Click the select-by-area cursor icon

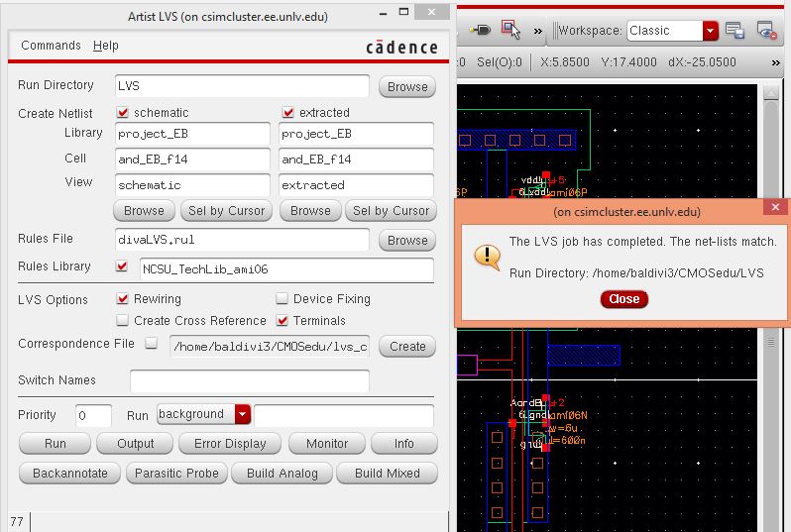coord(510,31)
